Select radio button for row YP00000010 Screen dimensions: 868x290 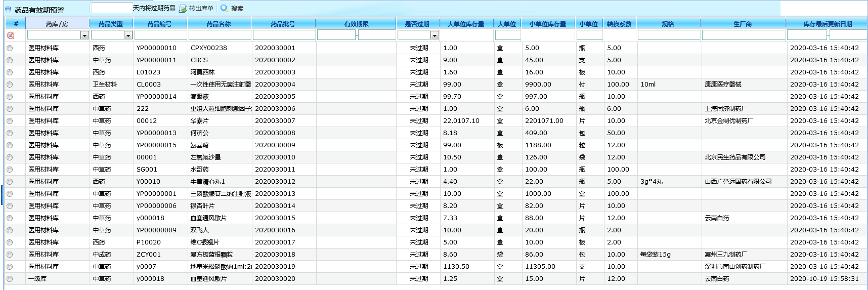[x=10, y=48]
